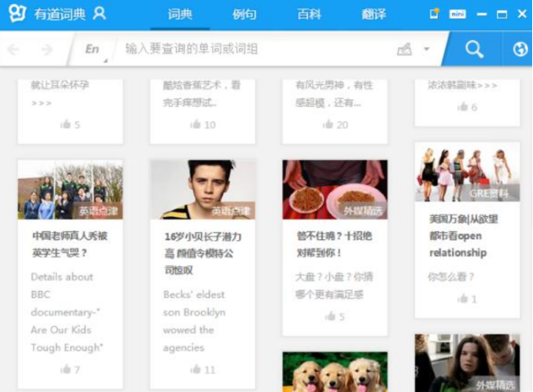Click the globe web search icon

pos(520,49)
